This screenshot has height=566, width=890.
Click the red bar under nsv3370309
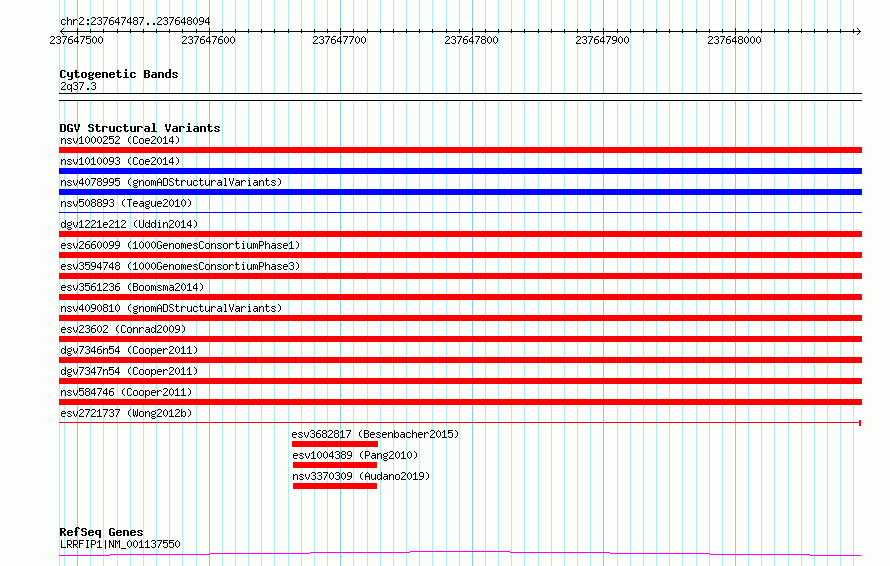[x=335, y=486]
